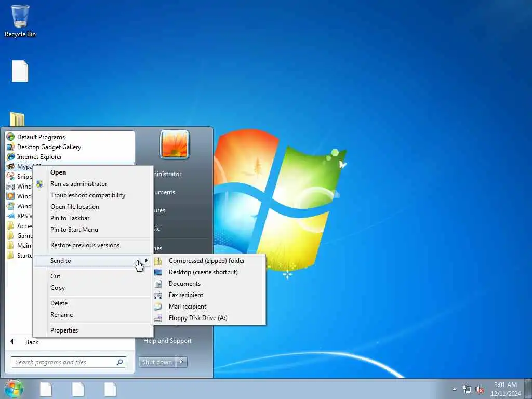Screen dimensions: 532x399
Task: Click the third blank taskbar icon
Action: click(x=110, y=389)
